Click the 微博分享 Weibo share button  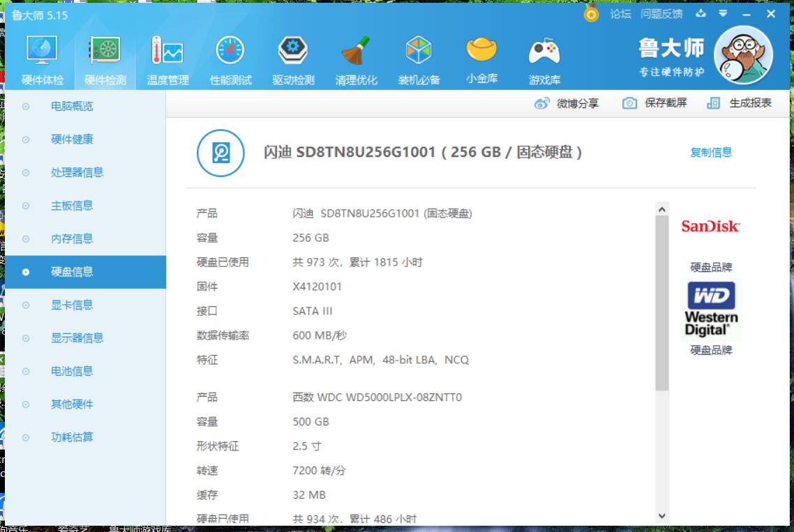567,103
